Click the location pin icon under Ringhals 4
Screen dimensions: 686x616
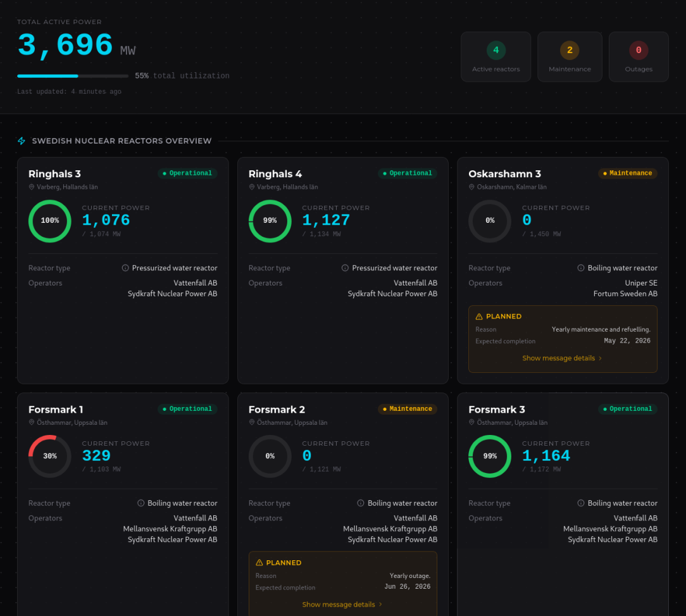pyautogui.click(x=252, y=187)
